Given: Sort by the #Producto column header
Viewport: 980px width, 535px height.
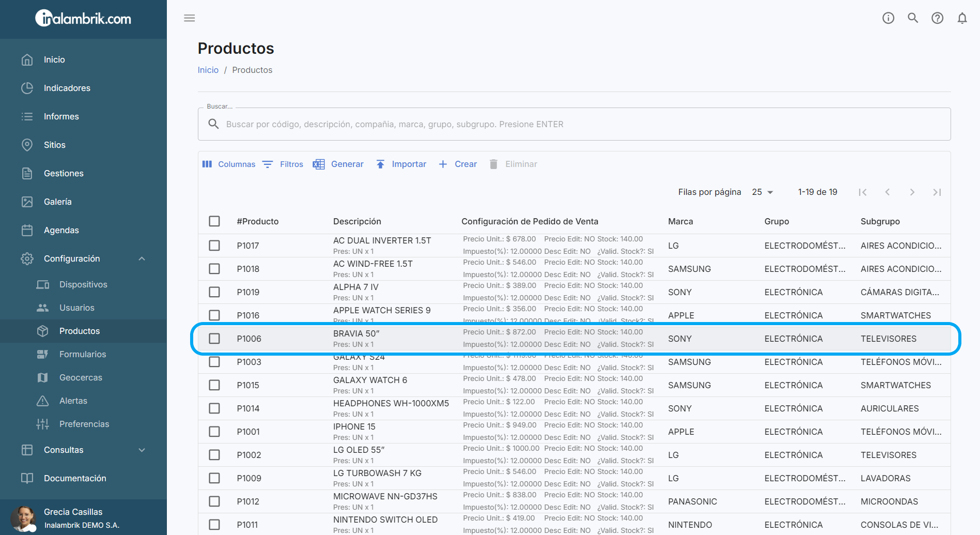Looking at the screenshot, I should pyautogui.click(x=258, y=221).
